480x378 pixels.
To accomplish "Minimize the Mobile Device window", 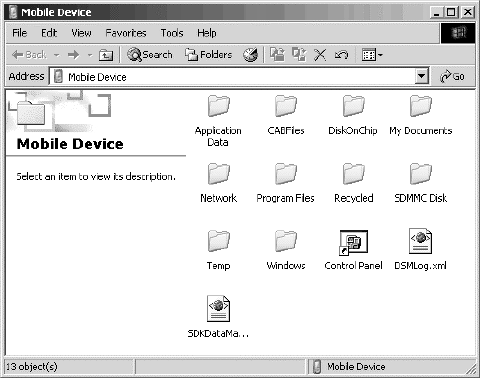I will 437,12.
